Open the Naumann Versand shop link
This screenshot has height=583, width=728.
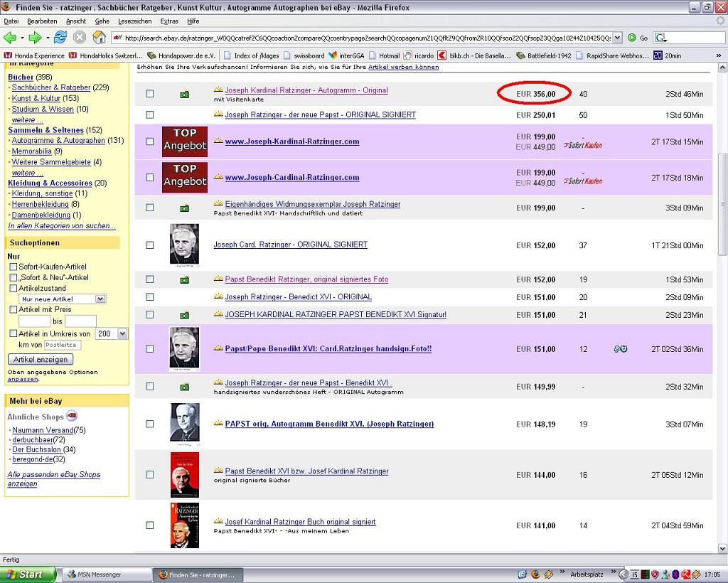43,430
